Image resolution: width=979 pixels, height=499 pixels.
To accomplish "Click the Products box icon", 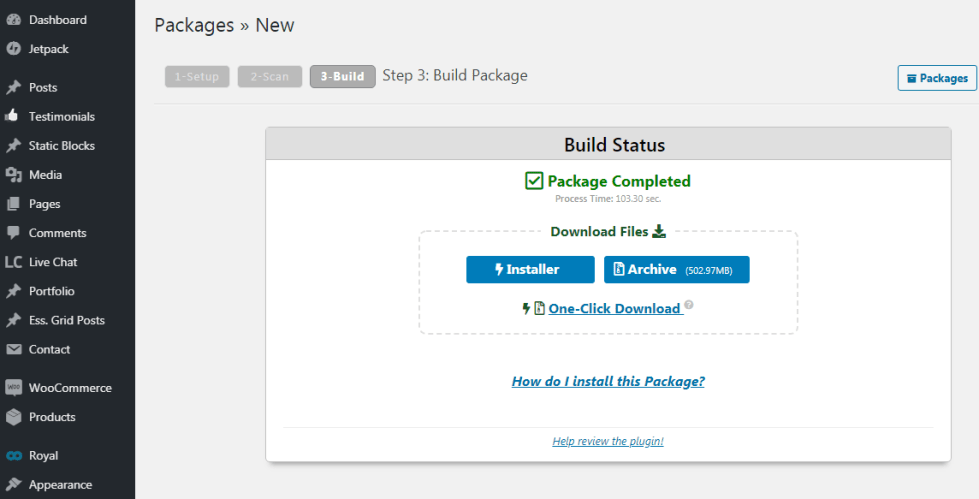I will [14, 417].
